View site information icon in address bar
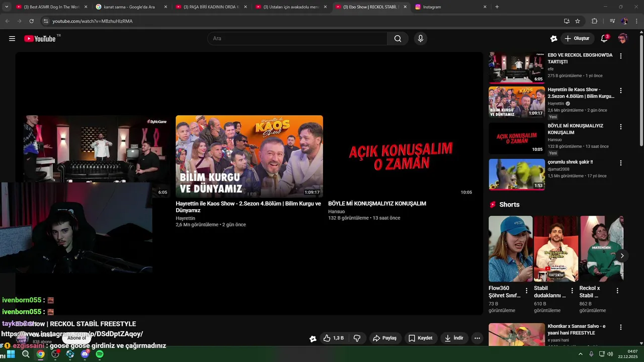 tap(46, 21)
